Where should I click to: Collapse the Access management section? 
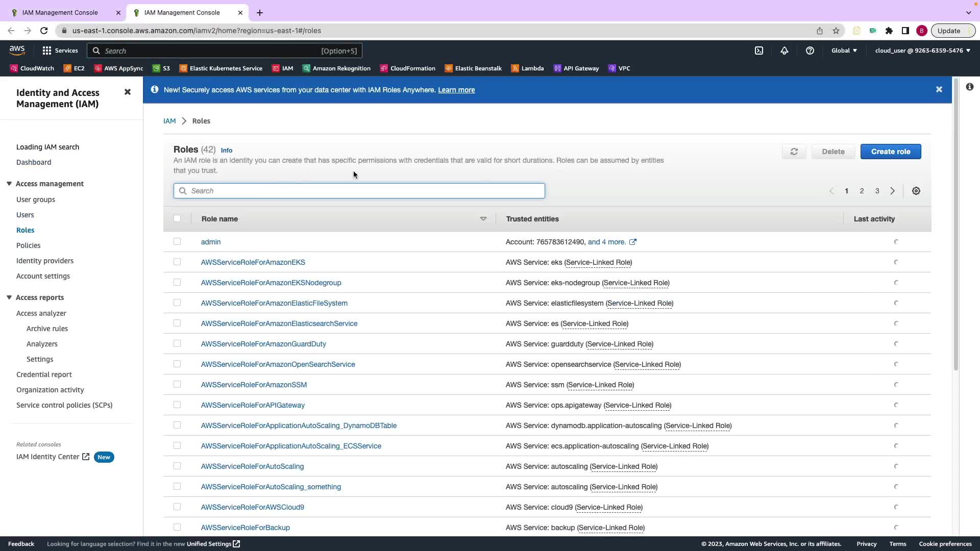click(x=9, y=184)
